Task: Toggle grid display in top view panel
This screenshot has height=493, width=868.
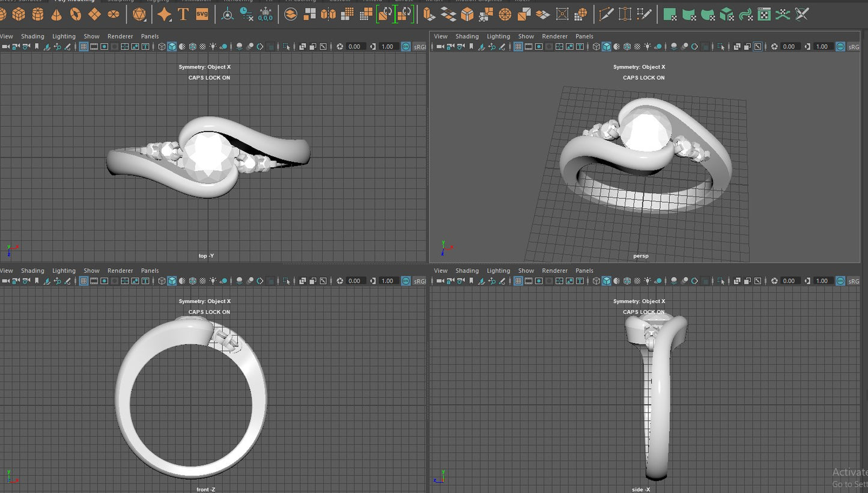Action: coord(83,46)
